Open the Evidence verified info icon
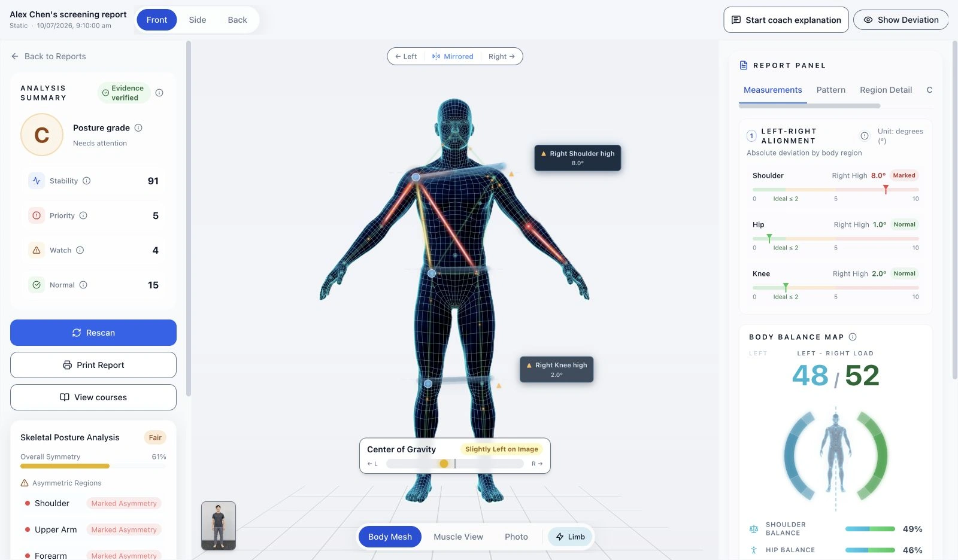Viewport: 958px width, 560px height. pyautogui.click(x=159, y=93)
